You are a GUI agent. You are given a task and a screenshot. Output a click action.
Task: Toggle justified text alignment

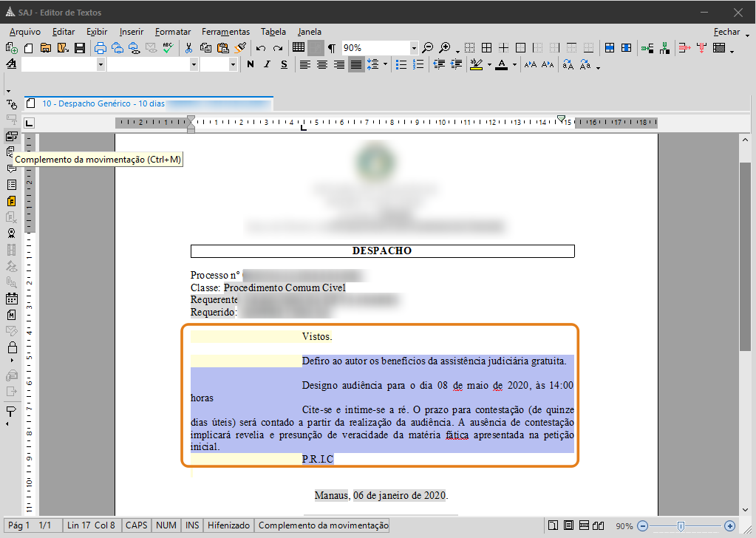[x=355, y=64]
